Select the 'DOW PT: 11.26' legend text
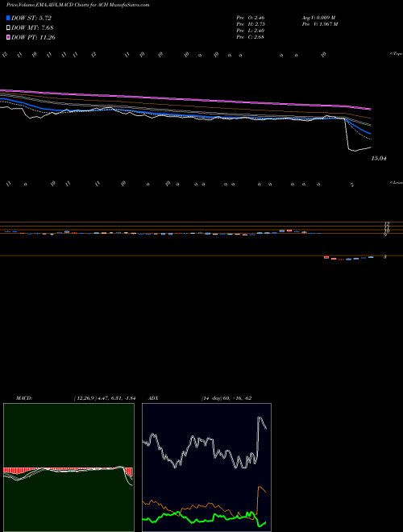Image resolution: width=403 pixels, height=532 pixels. point(33,37)
